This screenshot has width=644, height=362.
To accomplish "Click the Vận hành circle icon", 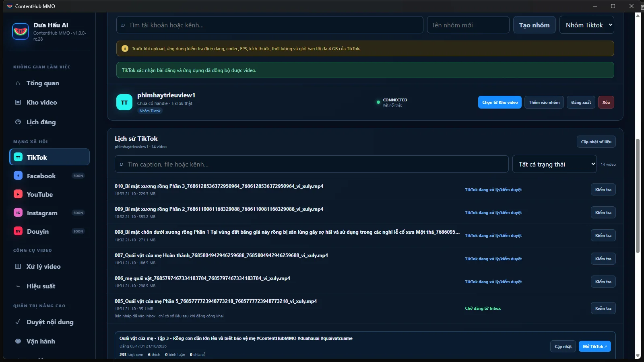I will [x=18, y=341].
